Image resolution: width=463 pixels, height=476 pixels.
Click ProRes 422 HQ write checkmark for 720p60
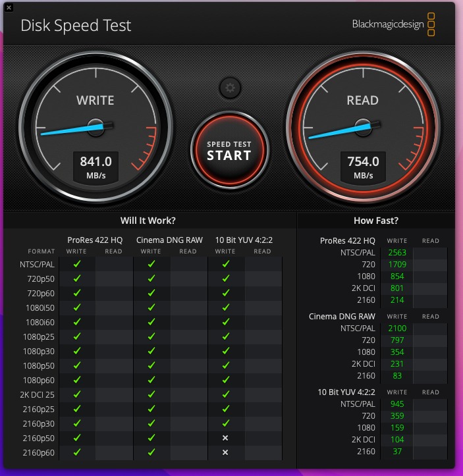click(77, 293)
